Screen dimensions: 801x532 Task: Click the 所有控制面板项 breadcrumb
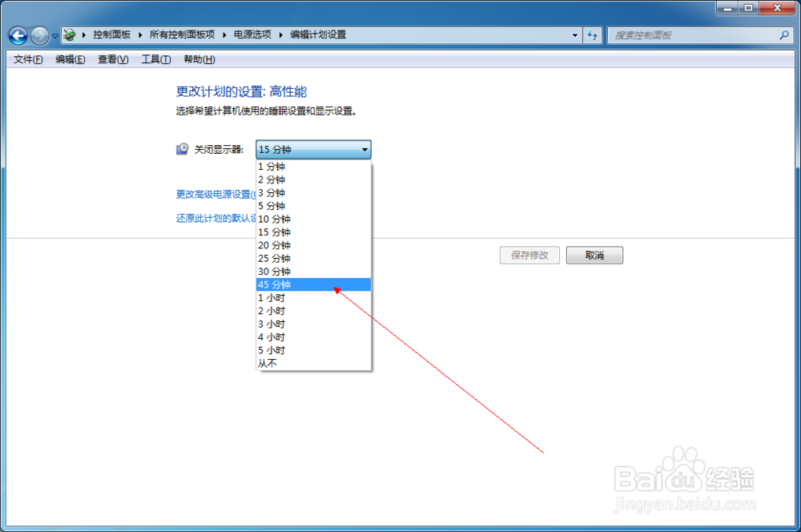(182, 34)
